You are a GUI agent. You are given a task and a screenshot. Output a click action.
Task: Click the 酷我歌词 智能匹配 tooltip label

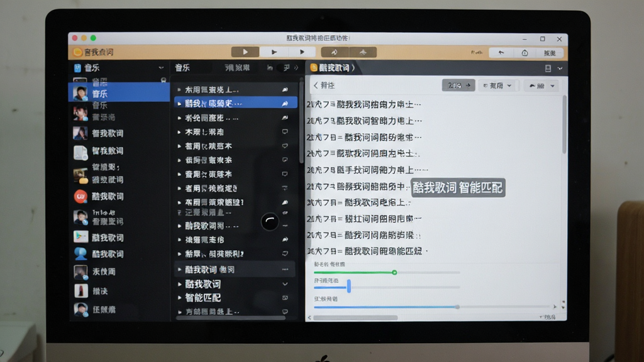[x=458, y=188]
